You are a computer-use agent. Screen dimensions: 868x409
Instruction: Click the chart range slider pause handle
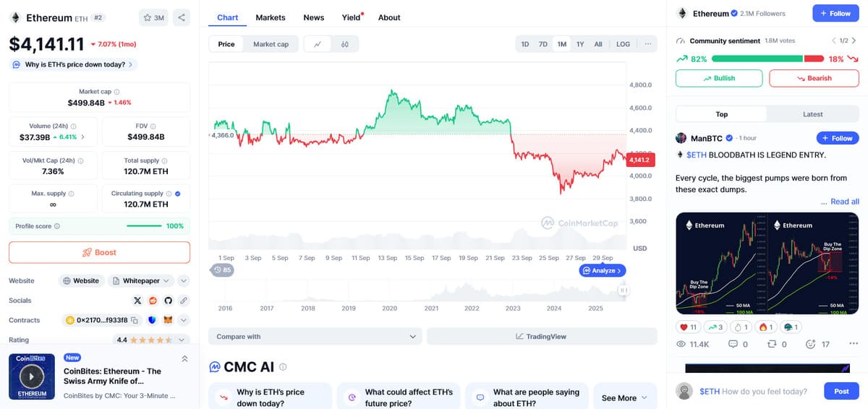click(623, 290)
